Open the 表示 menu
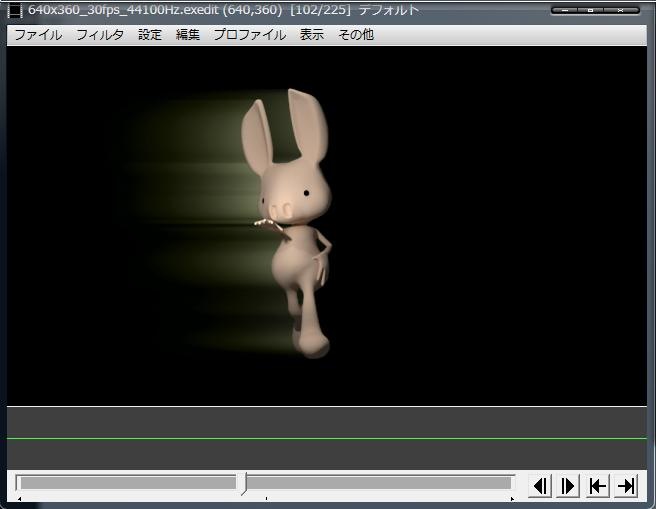656x509 pixels. [x=312, y=34]
